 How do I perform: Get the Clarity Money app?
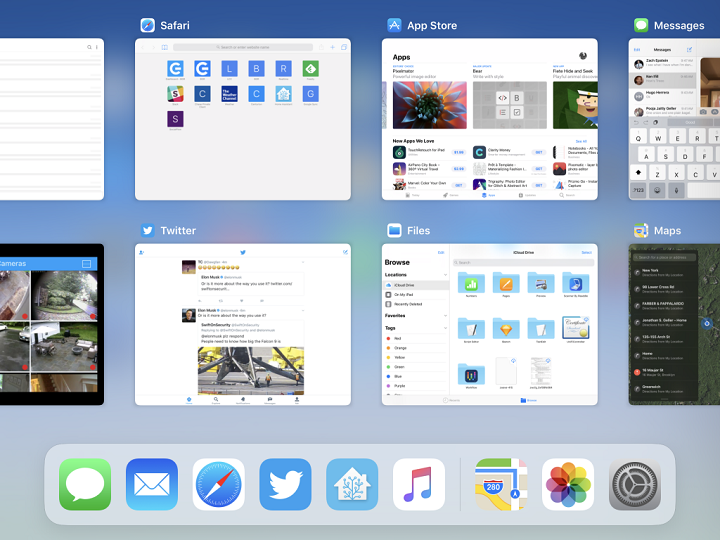tap(539, 152)
